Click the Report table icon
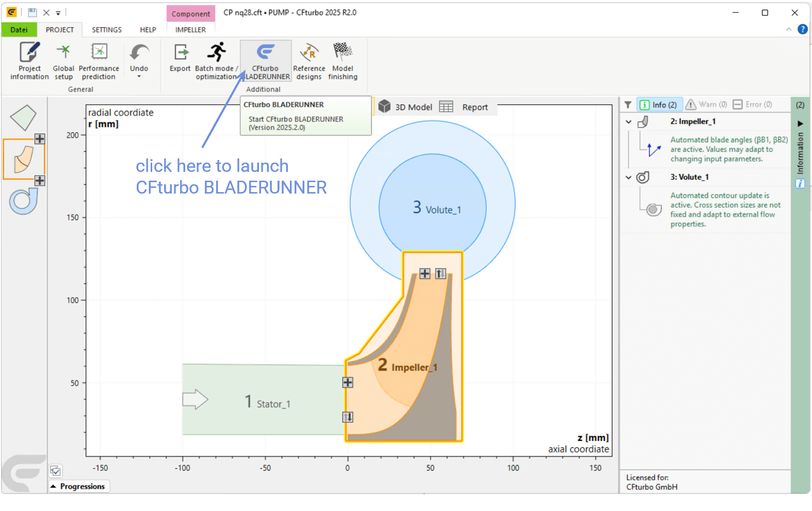Screen dimensions: 812x511 click(446, 107)
